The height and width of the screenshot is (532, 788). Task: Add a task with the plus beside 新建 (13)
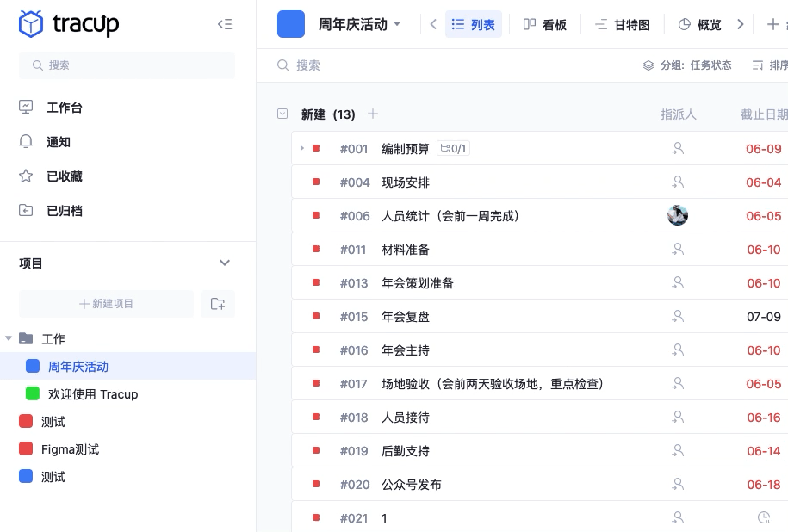click(373, 114)
